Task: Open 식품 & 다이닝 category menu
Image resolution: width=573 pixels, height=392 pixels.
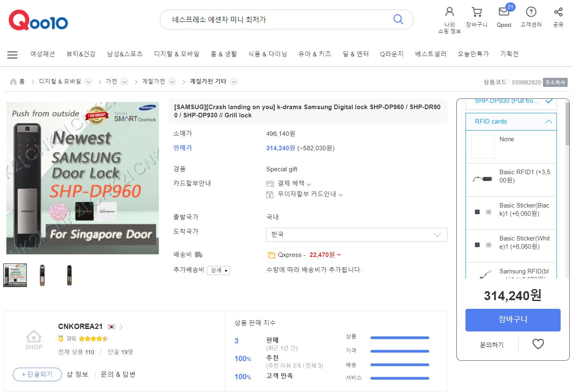Action: 268,54
